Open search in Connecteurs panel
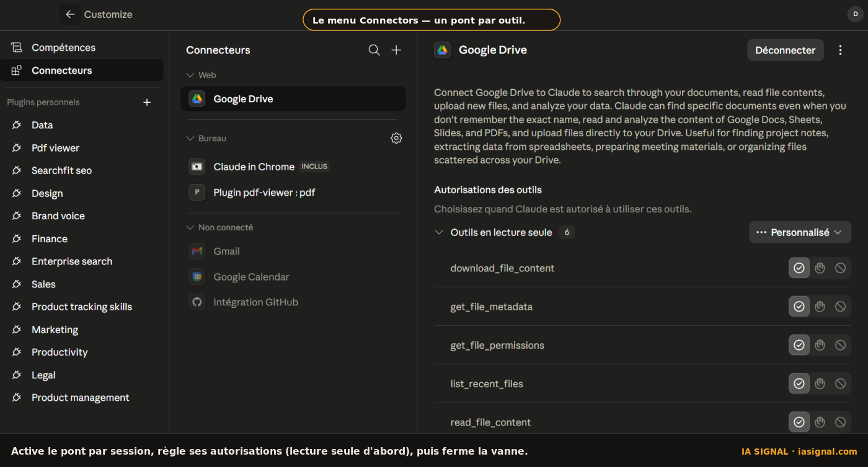The image size is (868, 467). coord(374,50)
